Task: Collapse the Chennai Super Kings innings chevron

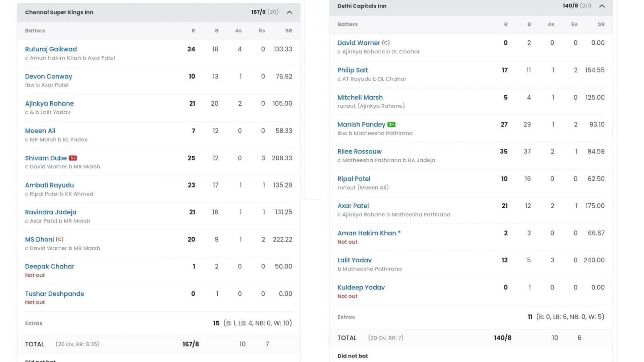Action: 289,12
